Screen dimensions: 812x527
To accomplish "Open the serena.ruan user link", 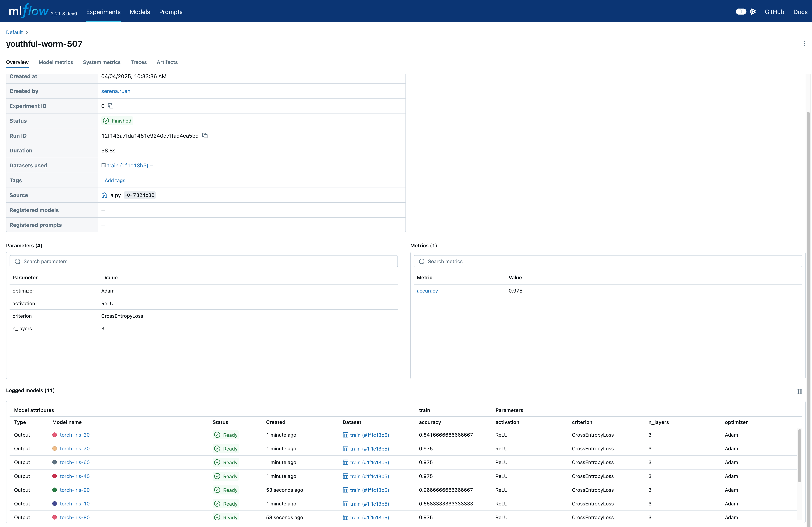I will click(116, 91).
